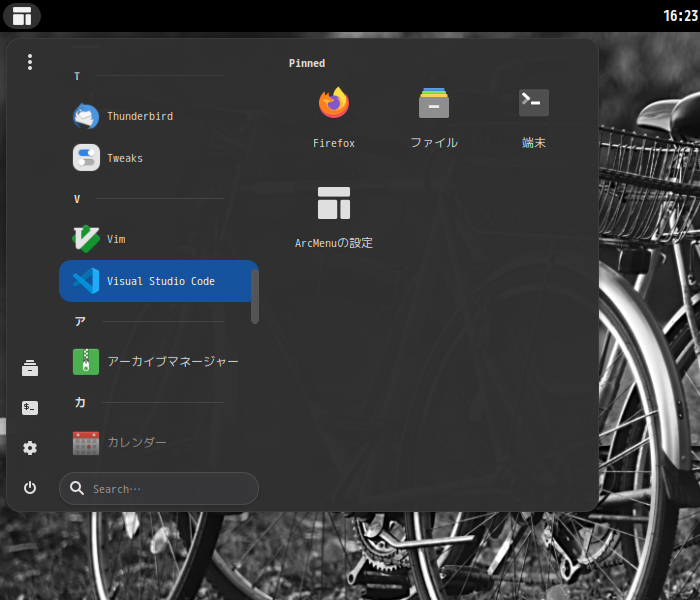Click the V group letter heading
The height and width of the screenshot is (600, 700).
coord(77,199)
